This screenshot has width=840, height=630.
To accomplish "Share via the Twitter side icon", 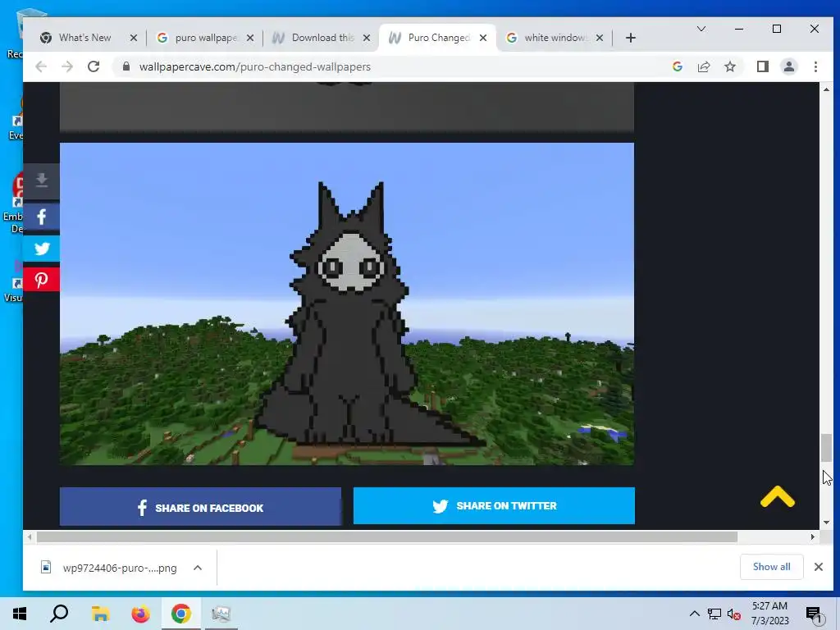I will pos(41,249).
